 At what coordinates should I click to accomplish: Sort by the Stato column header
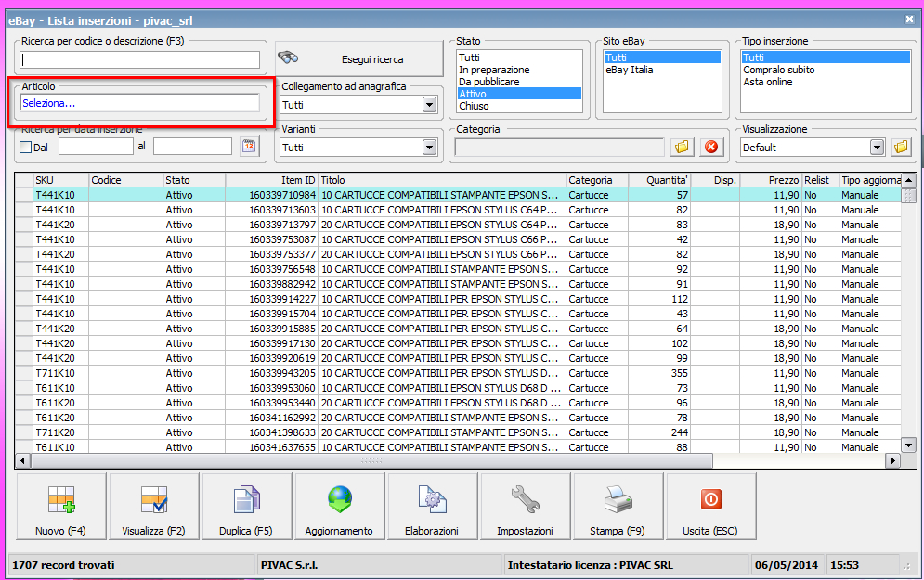(194, 180)
